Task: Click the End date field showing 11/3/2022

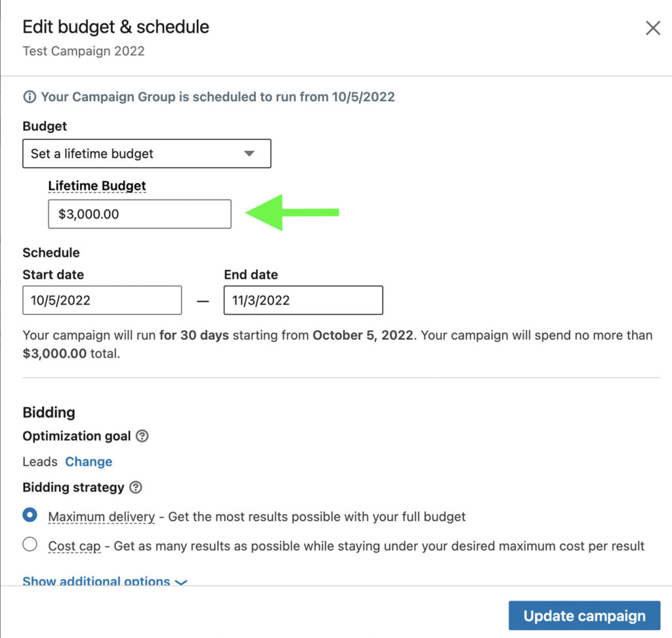Action: (x=303, y=300)
